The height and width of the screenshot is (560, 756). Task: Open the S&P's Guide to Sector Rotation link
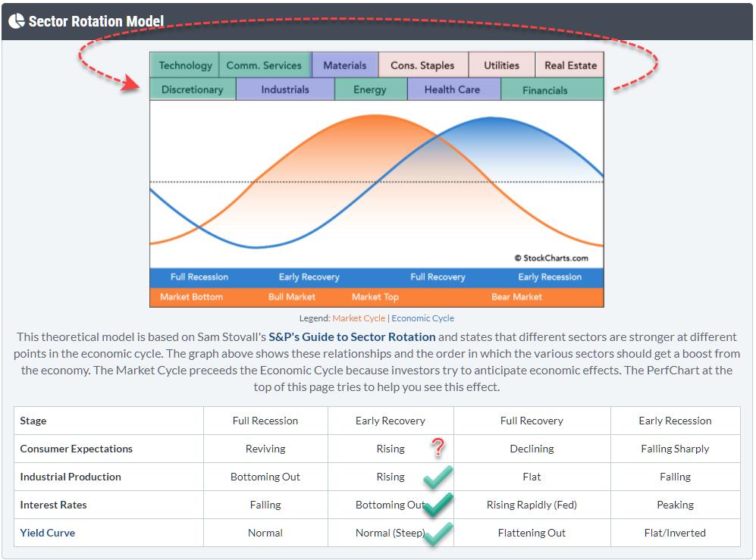(352, 337)
